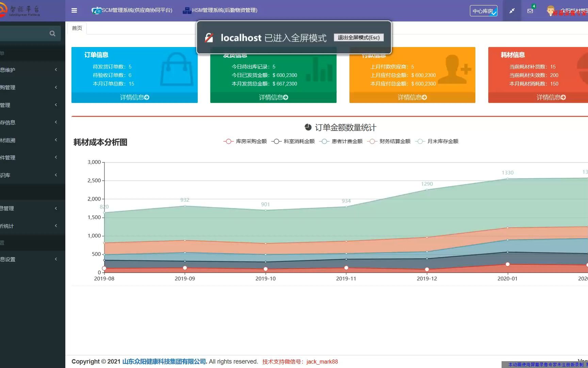Click 今日待出库记录: 5 text
The height and width of the screenshot is (368, 588).
(x=254, y=67)
